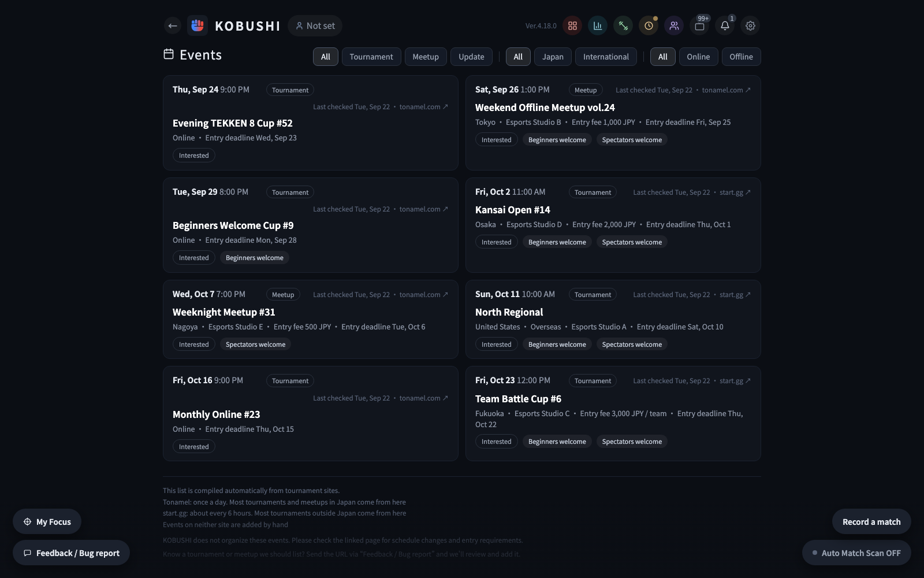The image size is (924, 578).
Task: Open Feedback / Bug report
Action: tap(71, 553)
